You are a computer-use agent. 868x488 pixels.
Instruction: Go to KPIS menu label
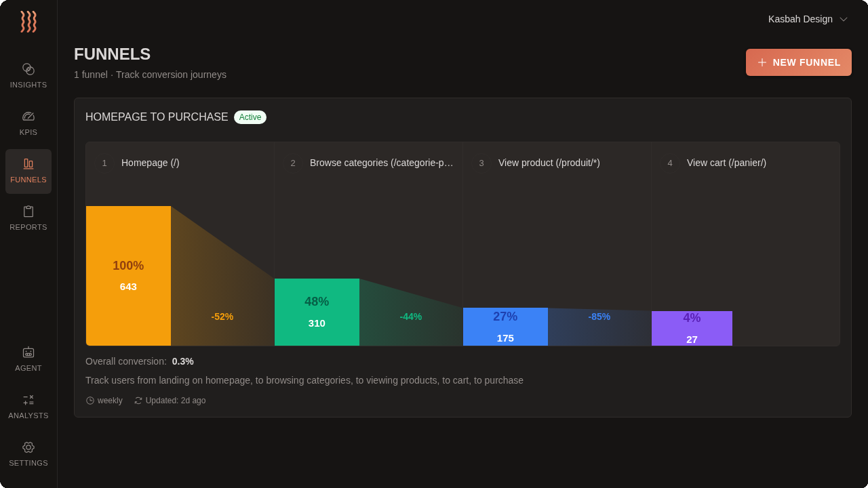28,132
